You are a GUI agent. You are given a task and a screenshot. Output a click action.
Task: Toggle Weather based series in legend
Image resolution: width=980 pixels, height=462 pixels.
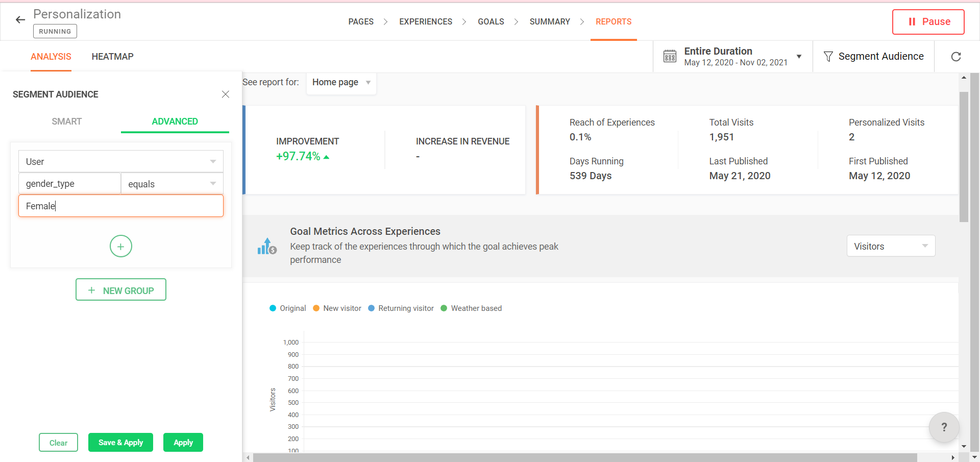[x=471, y=308]
